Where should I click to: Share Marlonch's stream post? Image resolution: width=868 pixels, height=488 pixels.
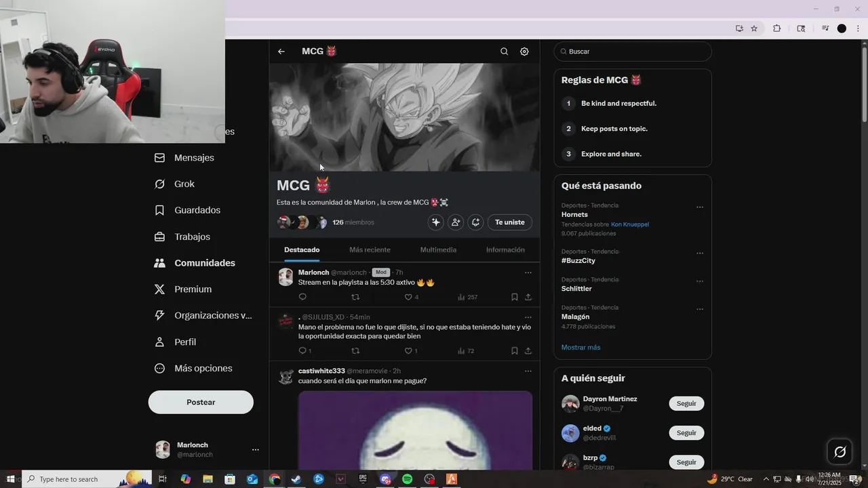click(x=528, y=297)
